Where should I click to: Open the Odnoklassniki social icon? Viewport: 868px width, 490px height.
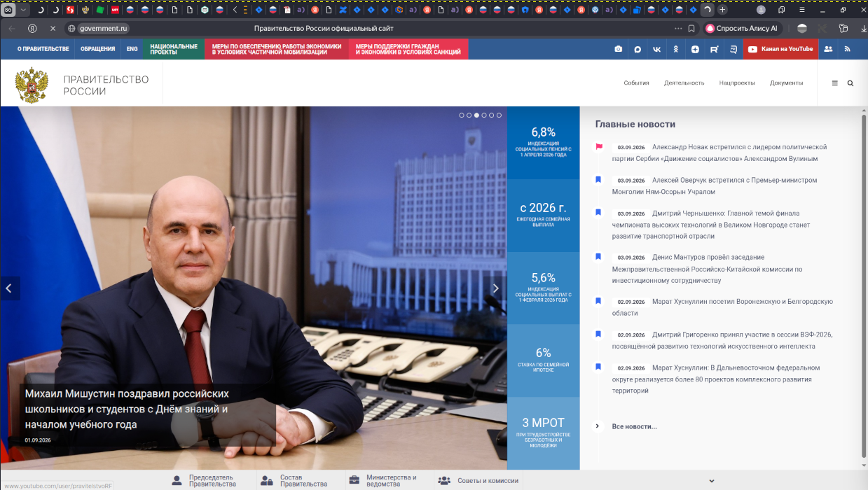click(675, 49)
